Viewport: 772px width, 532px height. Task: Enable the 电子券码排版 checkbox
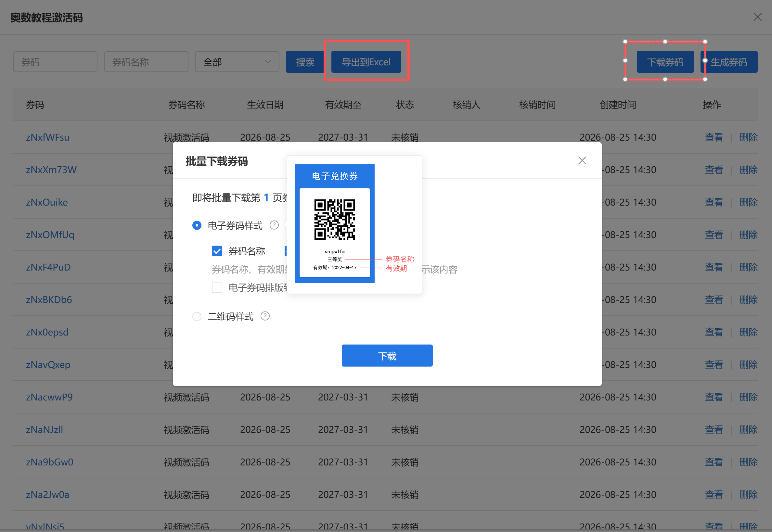pyautogui.click(x=217, y=287)
